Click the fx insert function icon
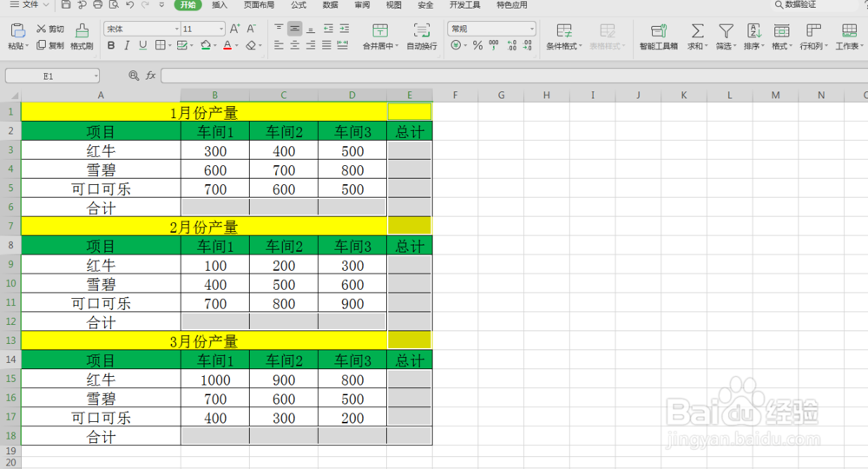 (x=150, y=76)
